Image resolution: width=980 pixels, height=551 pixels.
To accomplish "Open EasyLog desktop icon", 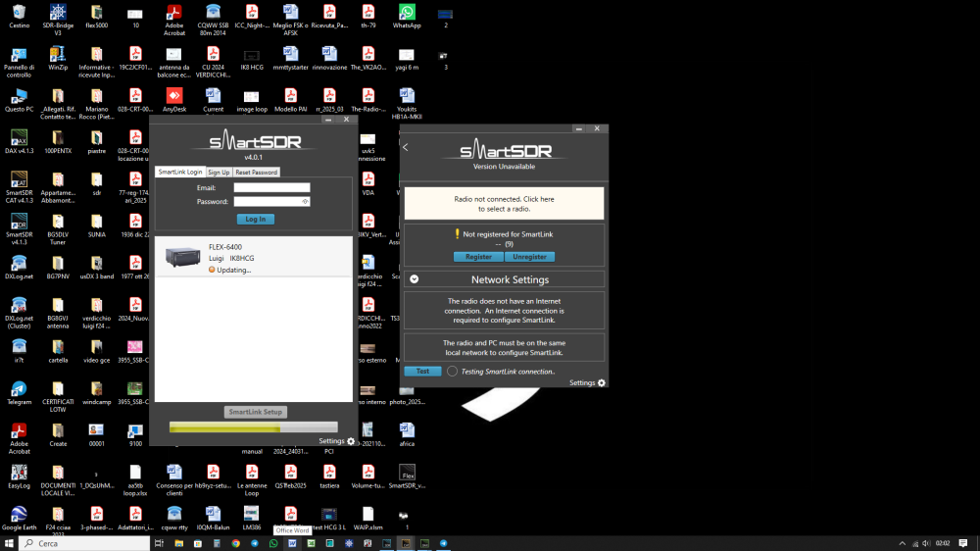I will tap(19, 477).
